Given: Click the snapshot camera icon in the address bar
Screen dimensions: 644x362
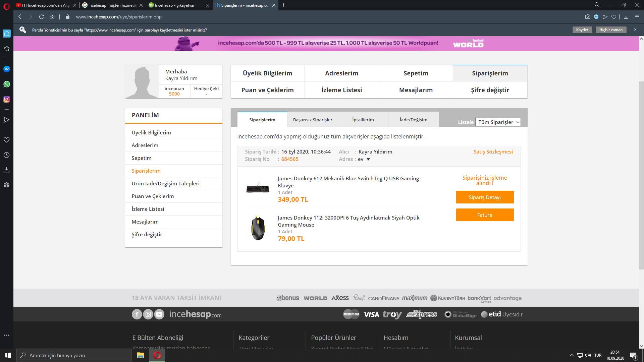Looking at the screenshot, I should click(x=587, y=17).
